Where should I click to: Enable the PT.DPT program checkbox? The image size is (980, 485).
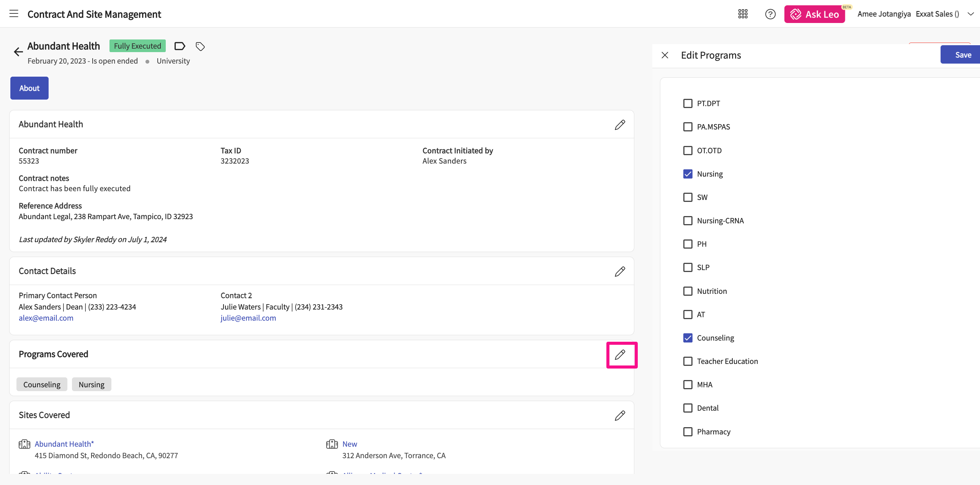[688, 103]
